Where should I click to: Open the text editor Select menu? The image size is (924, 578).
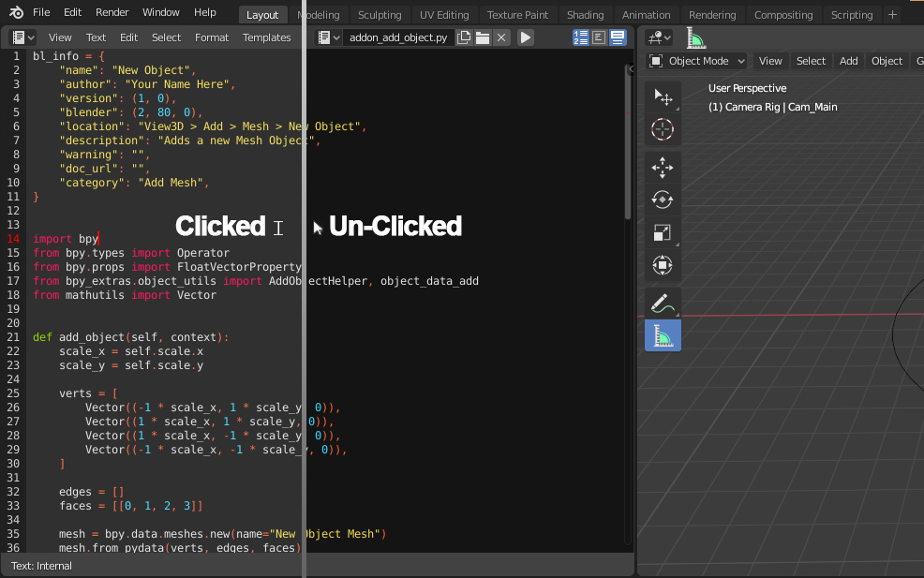pyautogui.click(x=166, y=37)
